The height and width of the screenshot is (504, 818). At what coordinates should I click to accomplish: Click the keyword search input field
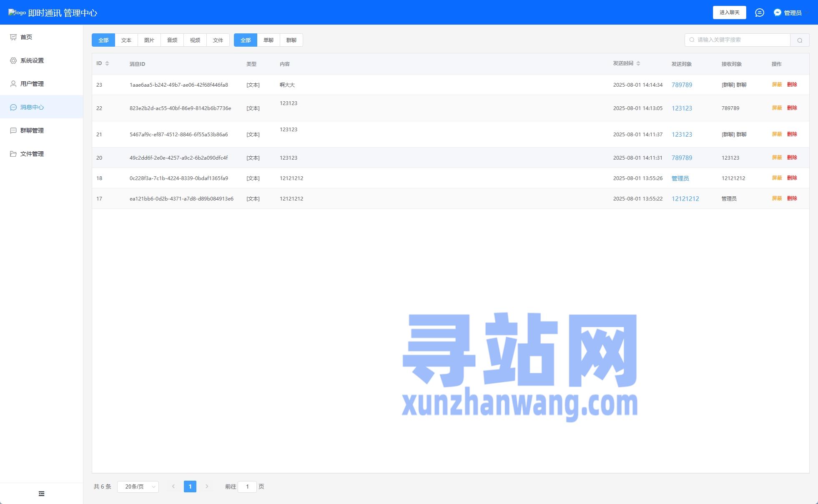pyautogui.click(x=738, y=40)
